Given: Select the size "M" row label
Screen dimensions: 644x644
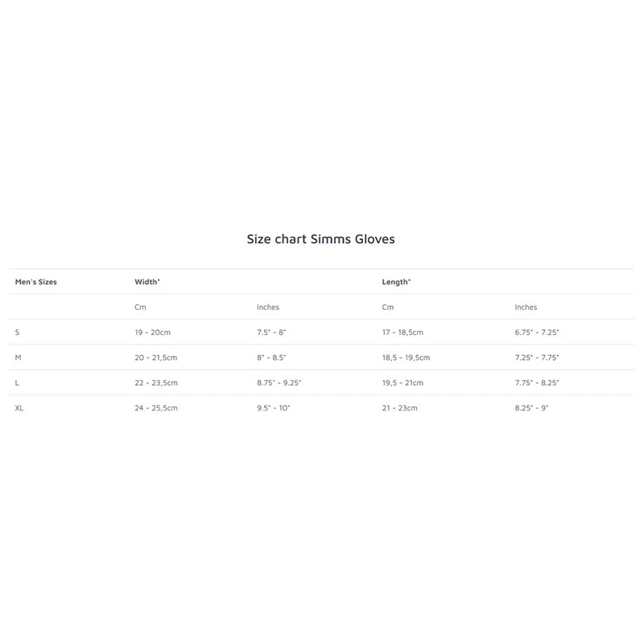Looking at the screenshot, I should pos(18,357).
